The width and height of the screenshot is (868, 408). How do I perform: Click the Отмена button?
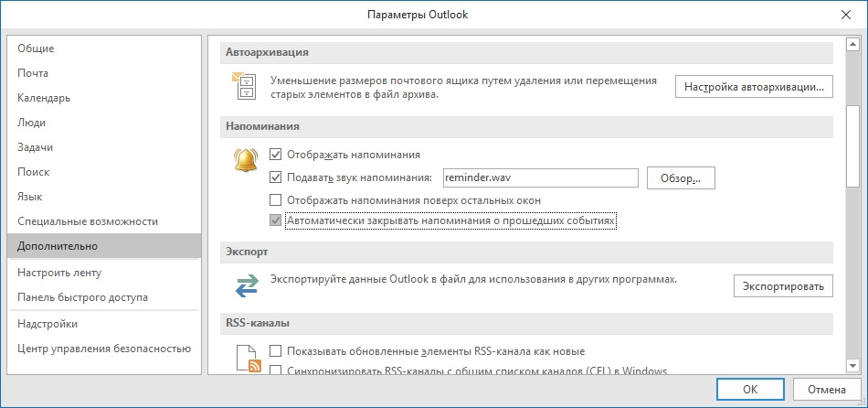[827, 389]
